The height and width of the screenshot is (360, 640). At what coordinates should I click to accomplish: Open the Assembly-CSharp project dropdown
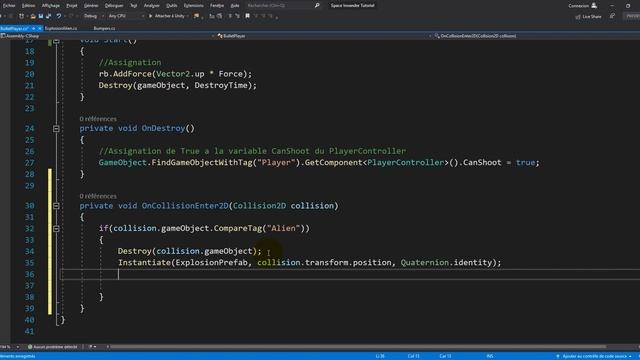point(107,36)
